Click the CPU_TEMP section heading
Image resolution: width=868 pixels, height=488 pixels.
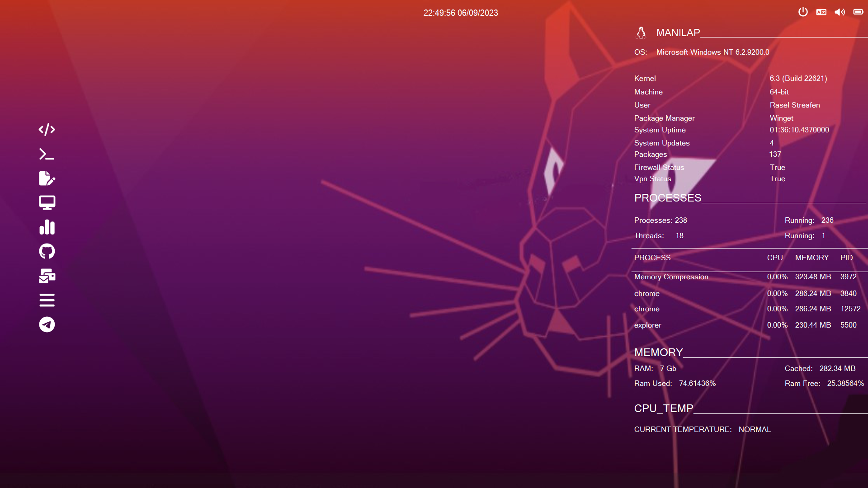tap(663, 408)
